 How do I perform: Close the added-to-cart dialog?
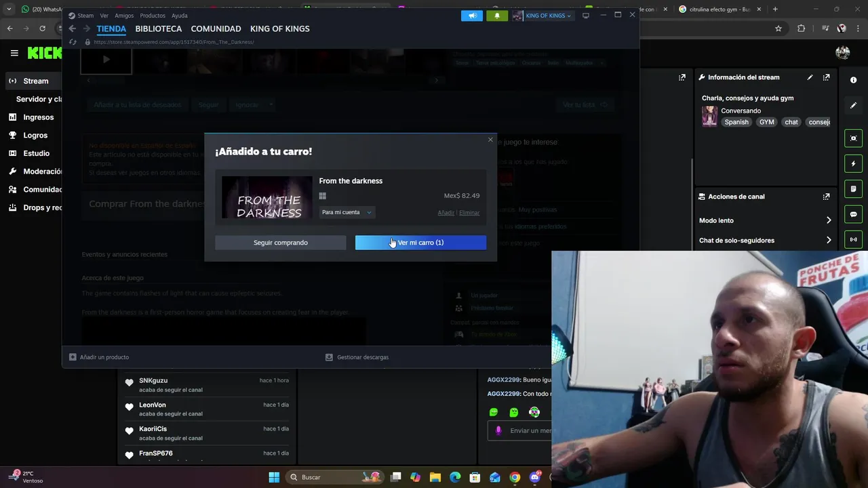pyautogui.click(x=490, y=140)
